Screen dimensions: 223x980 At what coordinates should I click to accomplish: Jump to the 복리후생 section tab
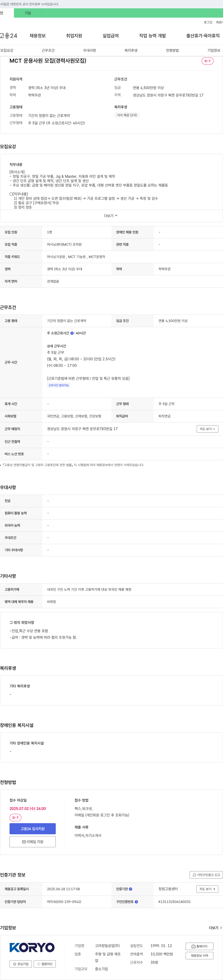point(131,51)
